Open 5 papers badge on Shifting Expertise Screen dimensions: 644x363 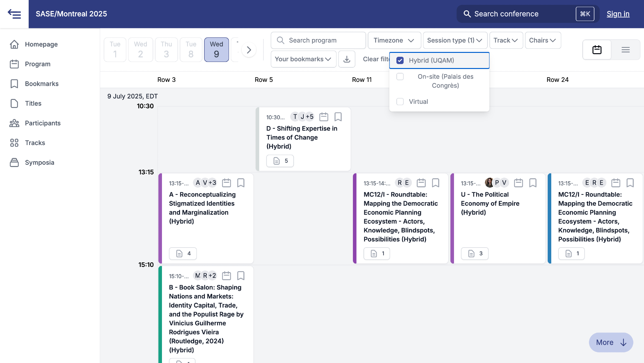click(x=280, y=161)
